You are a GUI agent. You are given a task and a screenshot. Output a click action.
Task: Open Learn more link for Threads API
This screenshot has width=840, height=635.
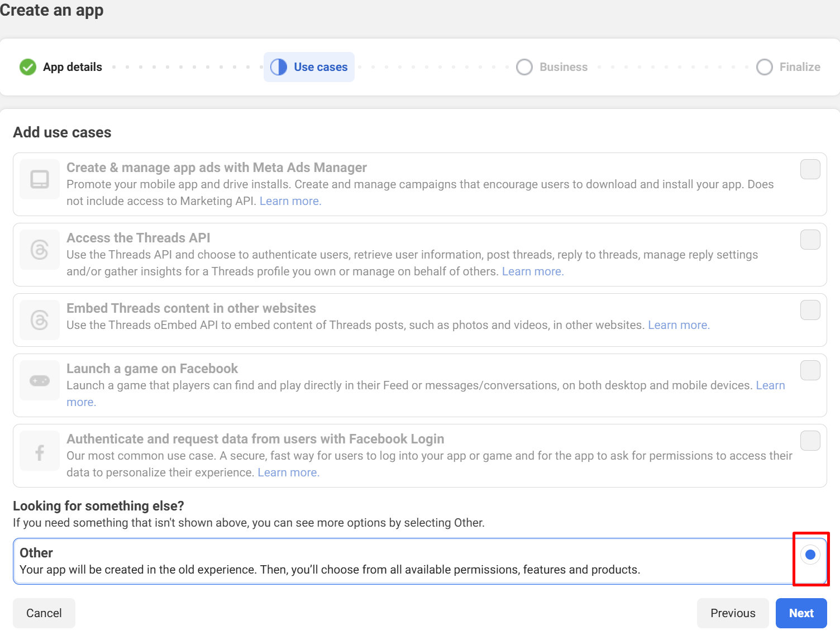[532, 271]
